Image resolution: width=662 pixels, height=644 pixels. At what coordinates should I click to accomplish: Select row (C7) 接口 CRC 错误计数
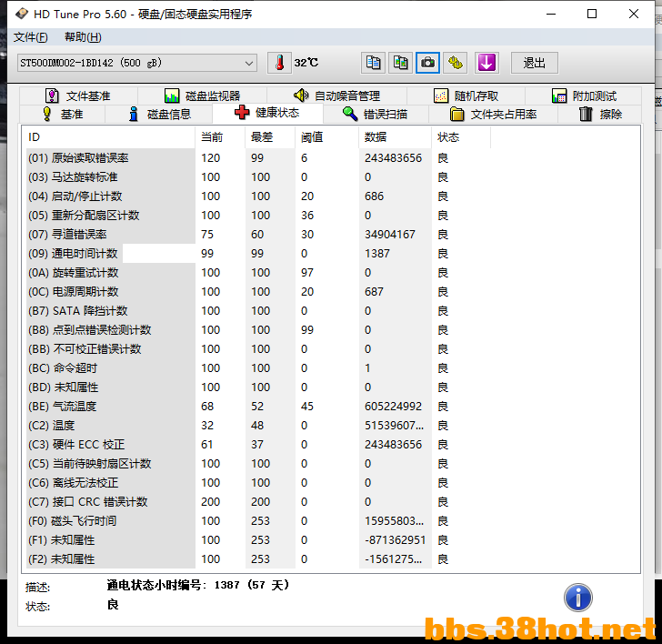[x=258, y=502]
